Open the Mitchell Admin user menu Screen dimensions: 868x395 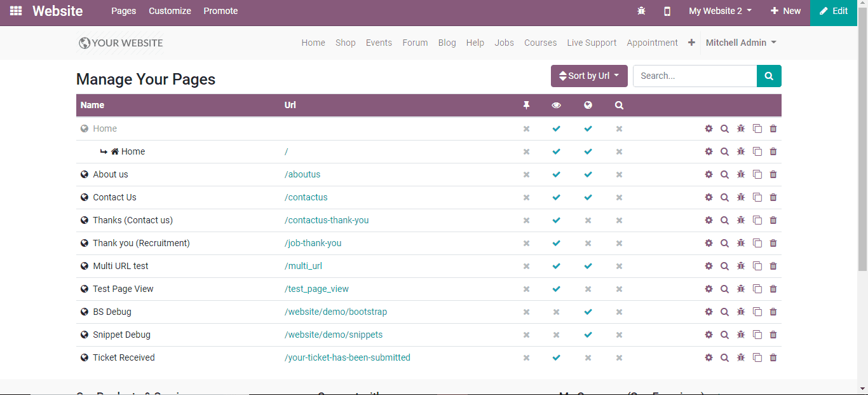741,43
